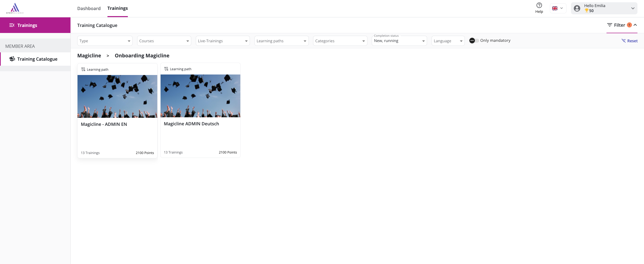This screenshot has width=644, height=264.
Task: Click the Reset filter icon
Action: pos(624,41)
